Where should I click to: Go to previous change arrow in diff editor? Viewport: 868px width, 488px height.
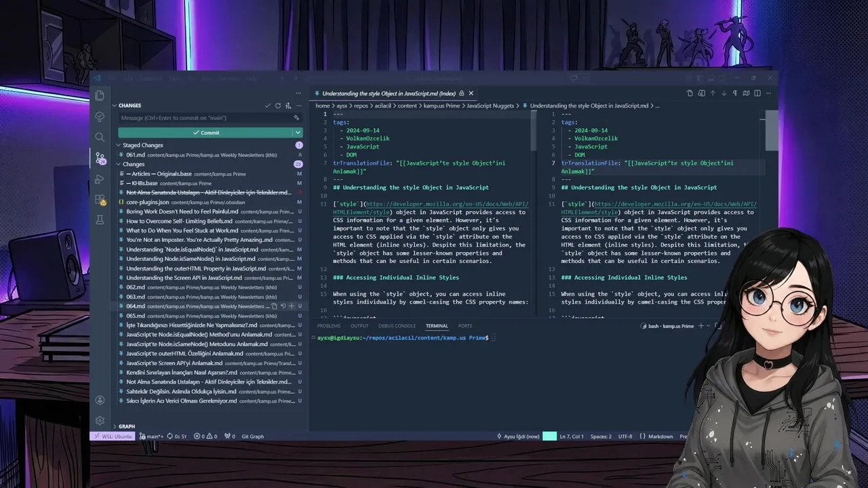click(713, 94)
